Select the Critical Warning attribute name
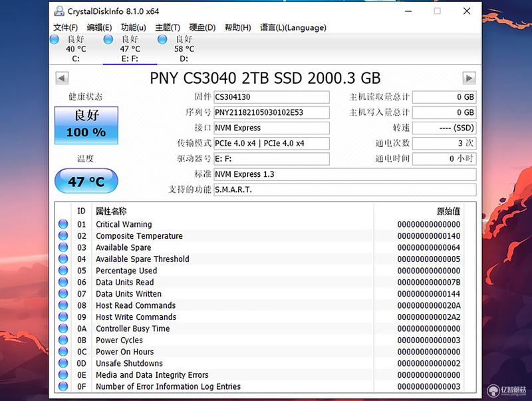The width and height of the screenshot is (532, 401). point(124,224)
